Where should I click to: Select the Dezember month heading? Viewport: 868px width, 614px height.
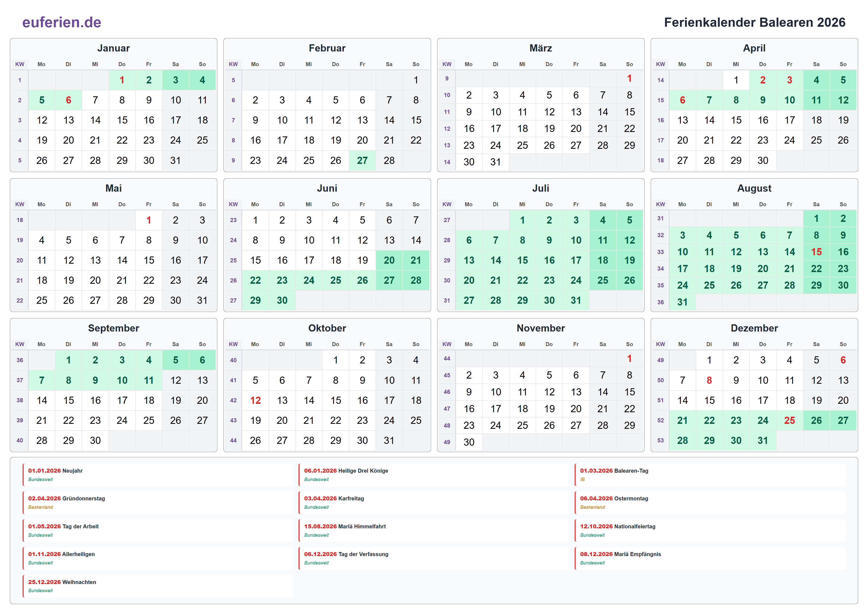point(754,328)
